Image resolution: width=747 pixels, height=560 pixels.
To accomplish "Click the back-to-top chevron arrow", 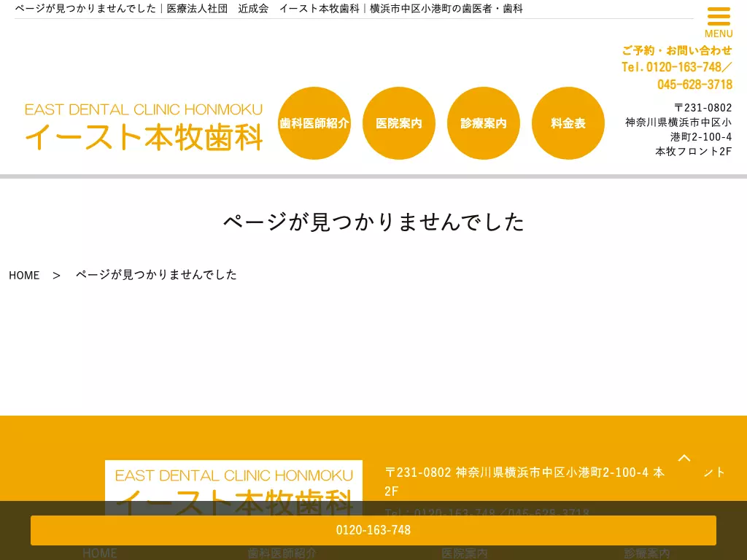I will (684, 458).
